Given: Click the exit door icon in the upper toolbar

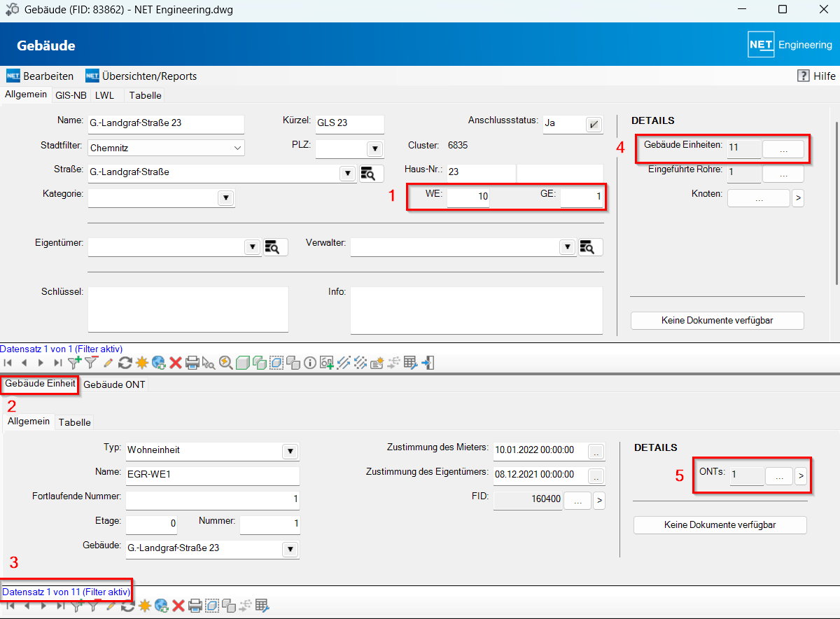Looking at the screenshot, I should point(429,363).
